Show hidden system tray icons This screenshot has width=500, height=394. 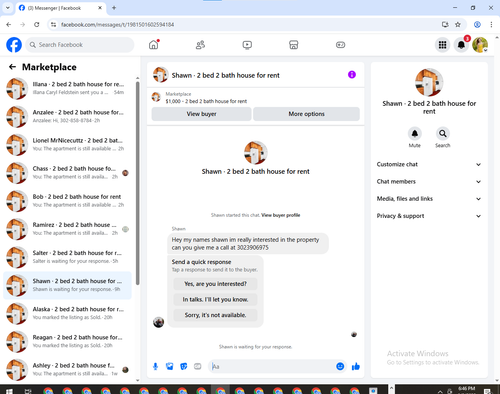click(x=440, y=391)
